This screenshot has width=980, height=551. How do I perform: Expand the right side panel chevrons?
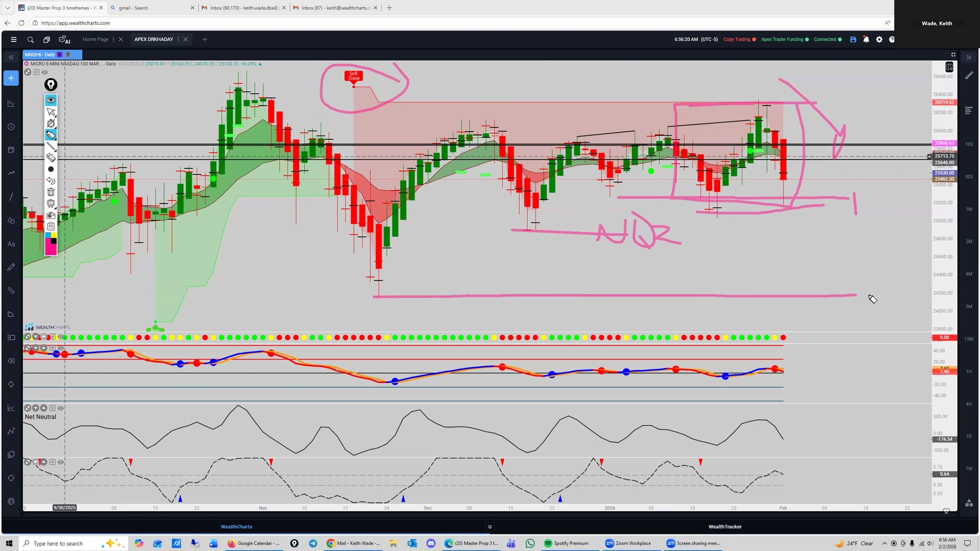click(969, 58)
